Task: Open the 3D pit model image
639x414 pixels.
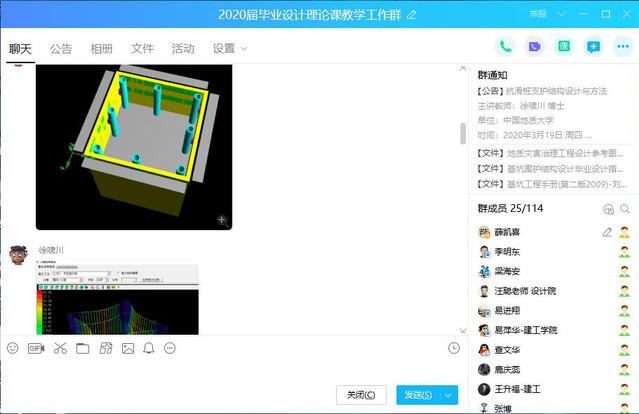Action: [x=134, y=147]
